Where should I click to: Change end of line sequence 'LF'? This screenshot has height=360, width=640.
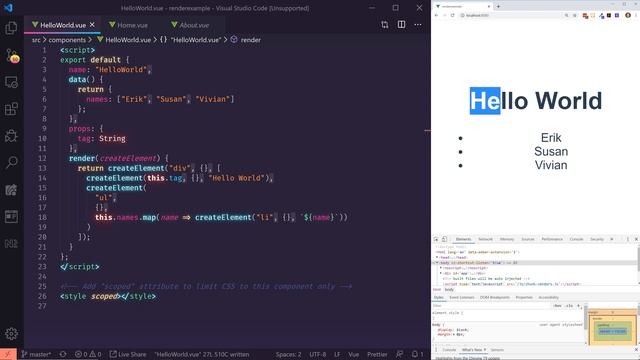click(337, 354)
